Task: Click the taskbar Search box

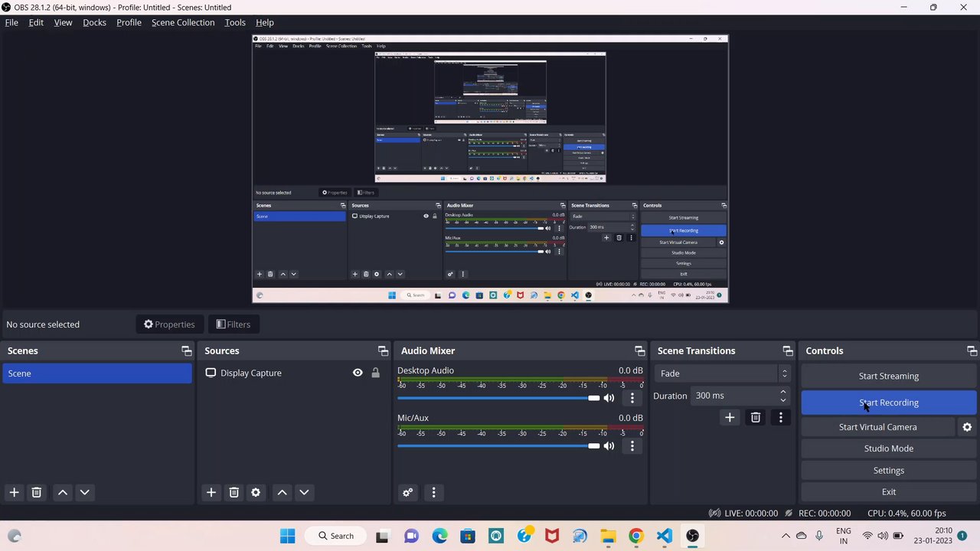Action: [336, 536]
